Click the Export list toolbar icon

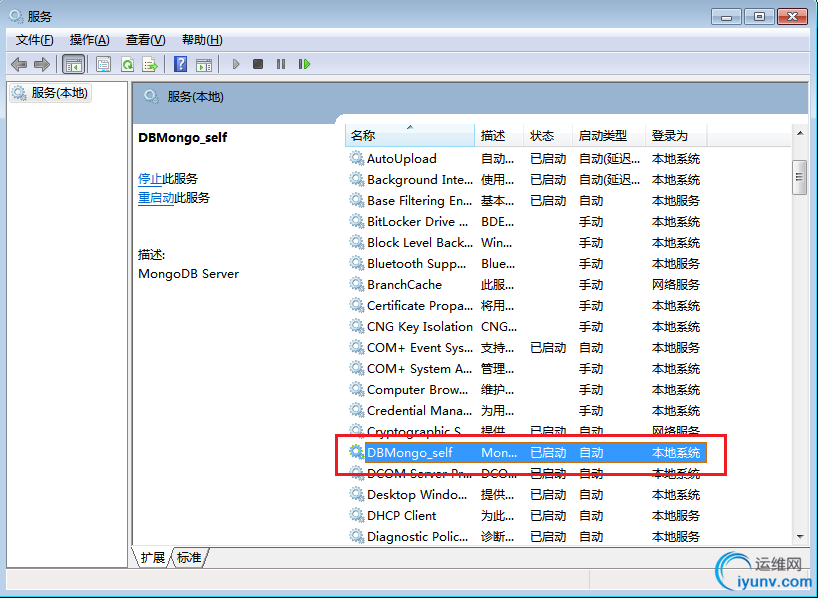[150, 64]
